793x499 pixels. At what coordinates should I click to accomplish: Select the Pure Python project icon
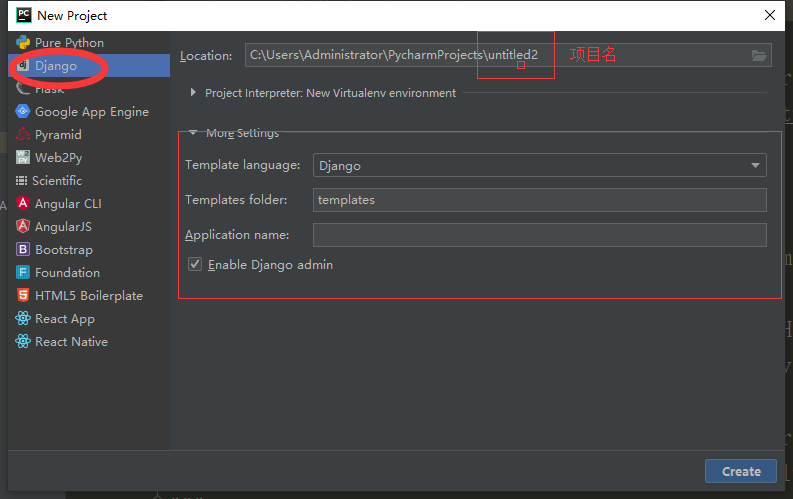(x=23, y=42)
